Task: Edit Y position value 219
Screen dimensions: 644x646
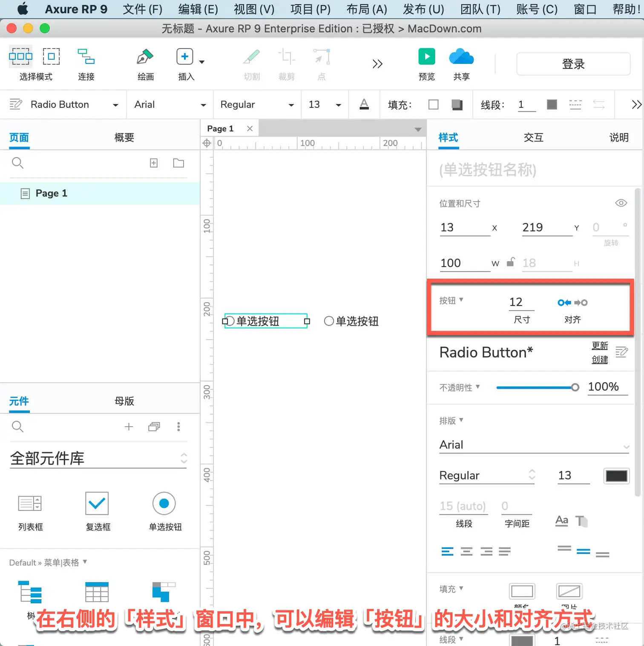Action: coord(547,228)
